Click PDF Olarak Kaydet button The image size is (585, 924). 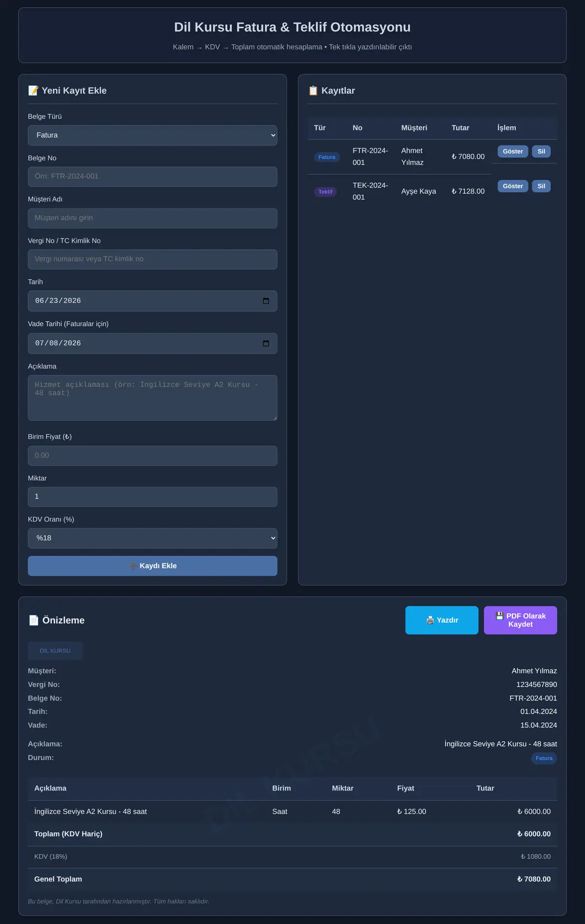click(x=520, y=620)
